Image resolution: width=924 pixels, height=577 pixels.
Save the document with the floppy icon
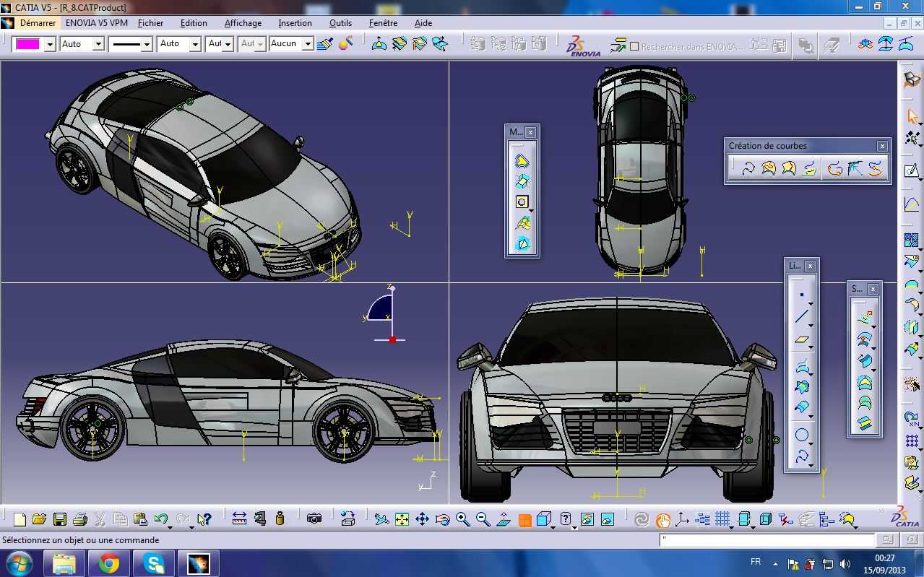coord(59,519)
